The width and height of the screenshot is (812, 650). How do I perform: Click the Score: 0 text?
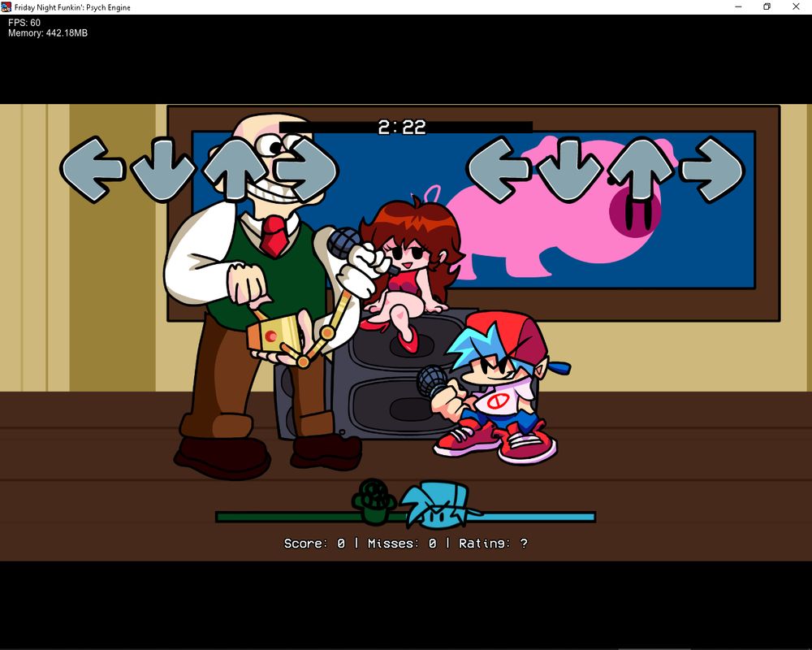314,544
